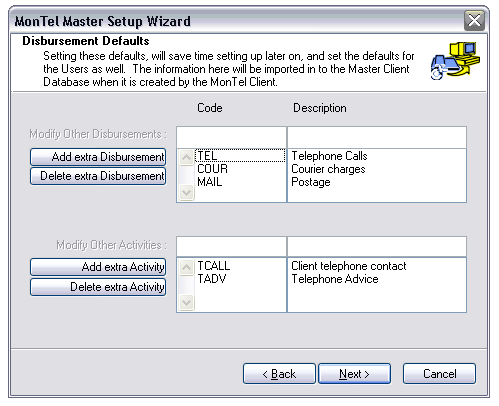Select the Telephone Calls description
Screen dimensions: 499x406
(x=329, y=156)
